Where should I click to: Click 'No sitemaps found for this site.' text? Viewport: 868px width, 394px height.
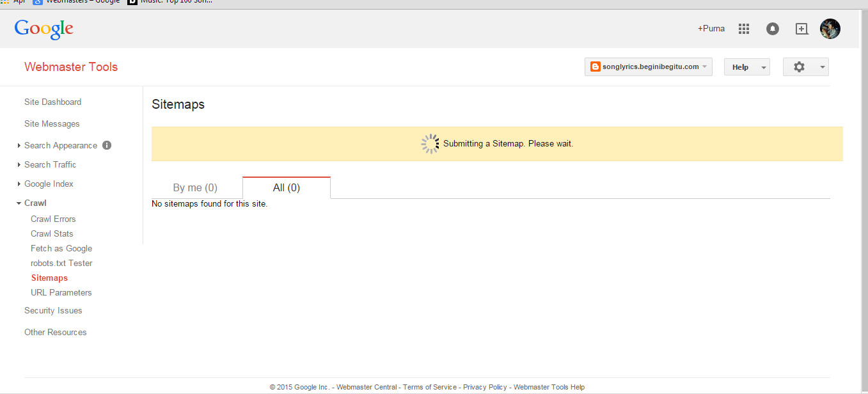click(x=209, y=204)
